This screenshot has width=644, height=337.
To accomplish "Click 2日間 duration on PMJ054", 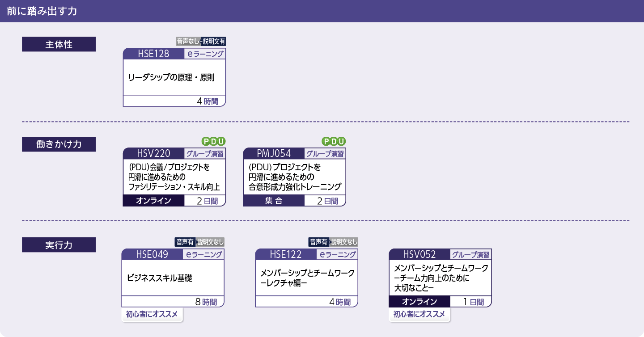I will pyautogui.click(x=328, y=201).
